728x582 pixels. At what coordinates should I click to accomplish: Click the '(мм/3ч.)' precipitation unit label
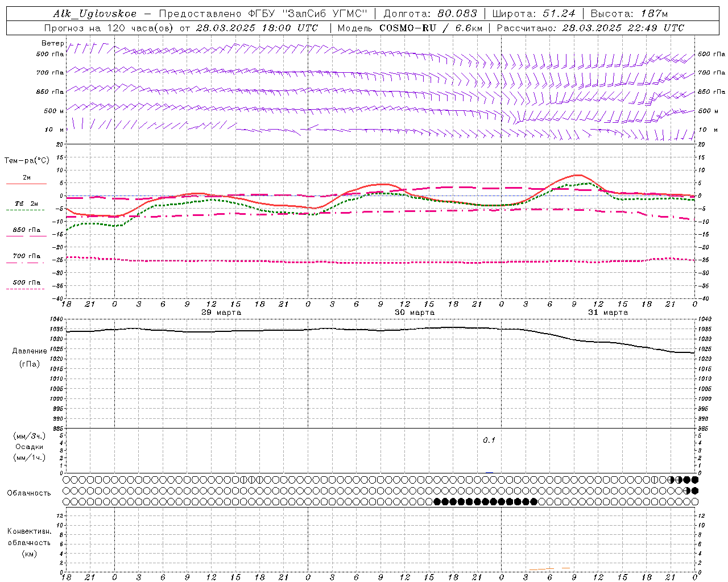tap(30, 436)
